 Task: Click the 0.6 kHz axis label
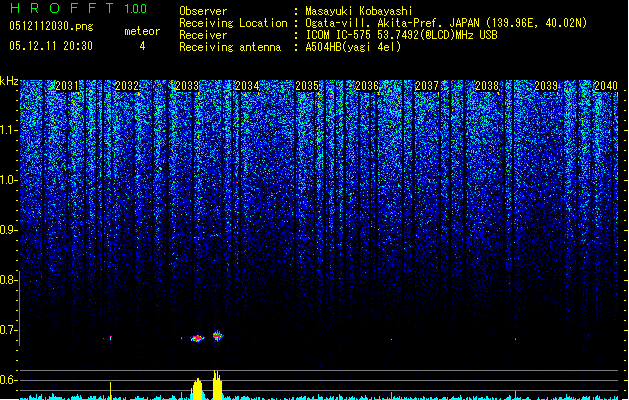pyautogui.click(x=8, y=380)
